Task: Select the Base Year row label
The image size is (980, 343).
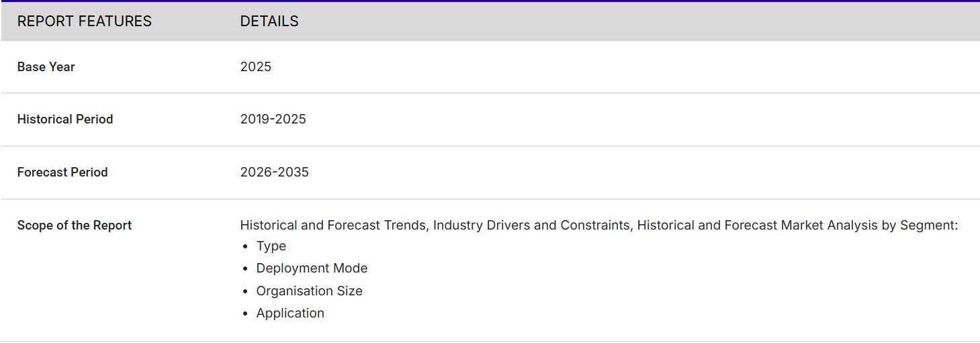Action: click(x=46, y=67)
